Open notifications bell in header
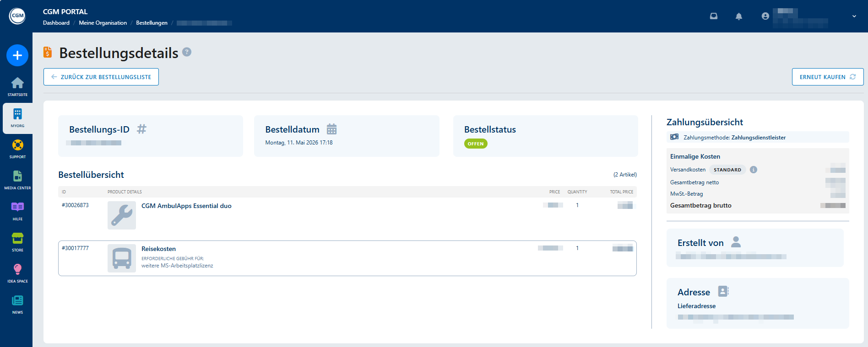Image resolution: width=868 pixels, height=347 pixels. pos(739,16)
